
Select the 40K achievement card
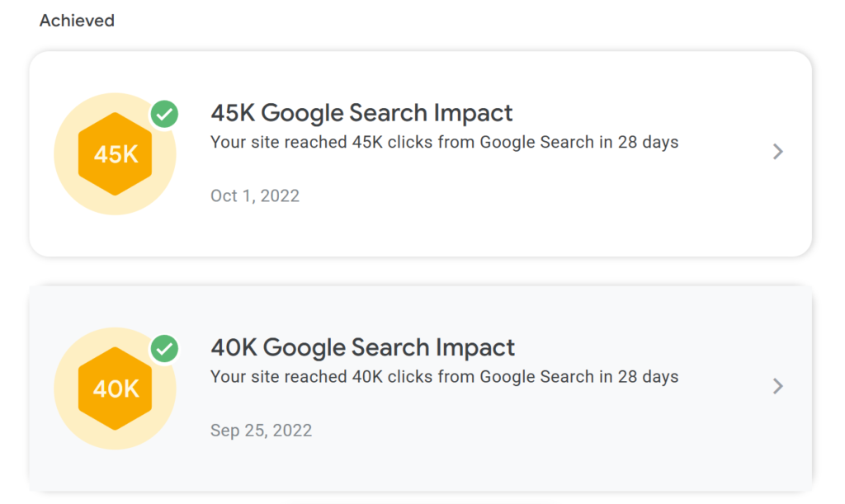tap(422, 387)
